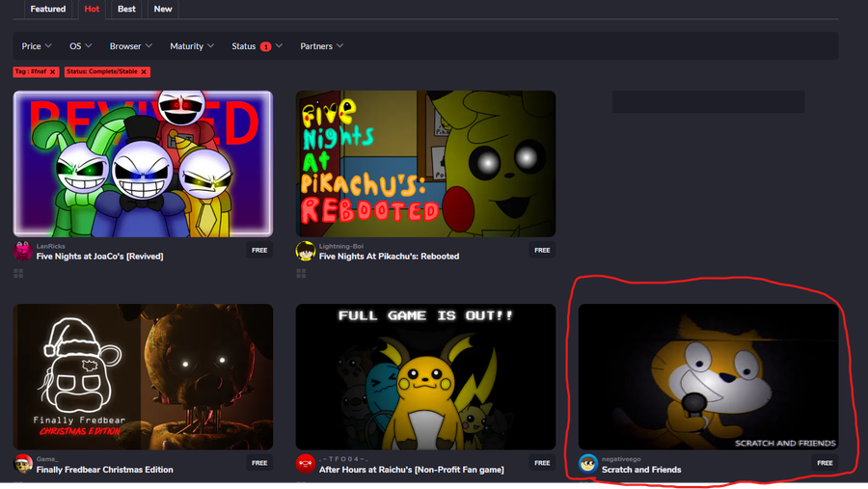The image size is (868, 489).
Task: Open Finally Fredbear Christmas Edition thumbnail
Action: (x=143, y=376)
